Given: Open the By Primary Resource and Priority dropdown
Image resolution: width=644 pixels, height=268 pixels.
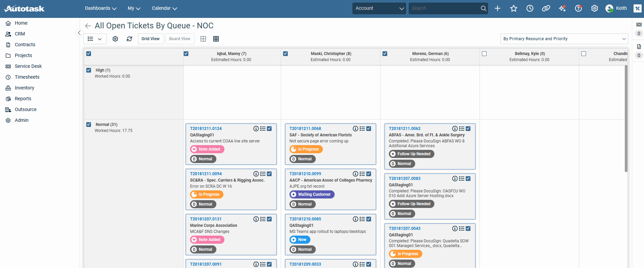Looking at the screenshot, I should point(564,39).
